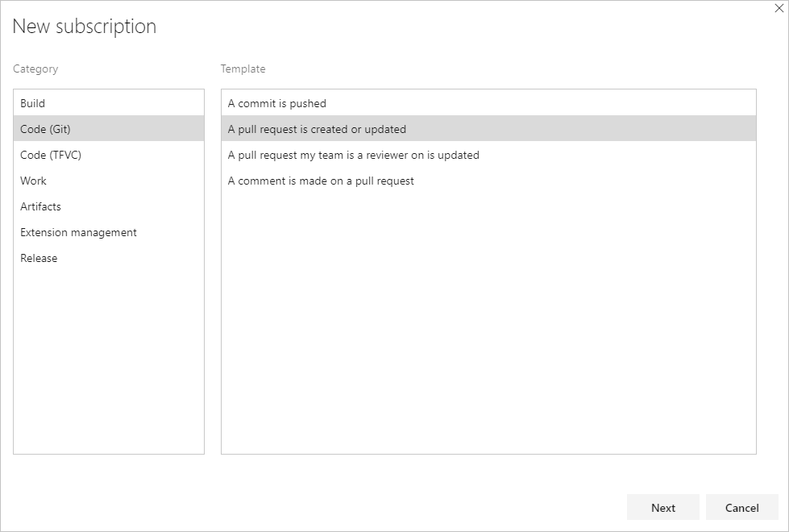The width and height of the screenshot is (789, 532).
Task: Close the dialog with the X icon
Action: click(779, 8)
